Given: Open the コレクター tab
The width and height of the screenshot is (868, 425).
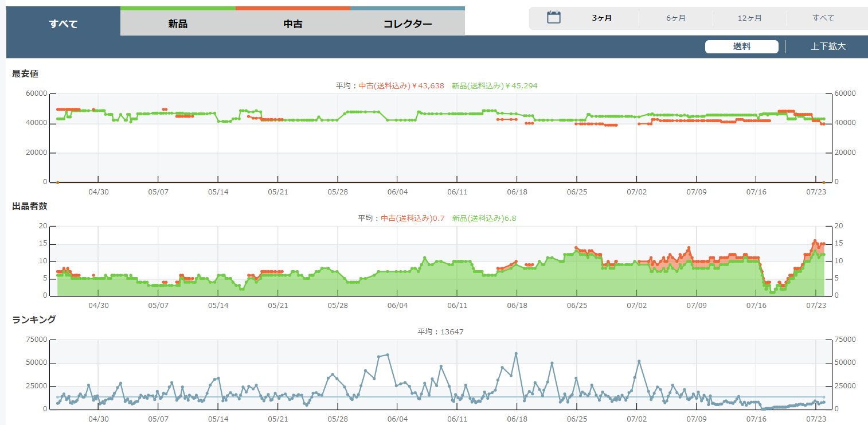Looking at the screenshot, I should pos(408,24).
